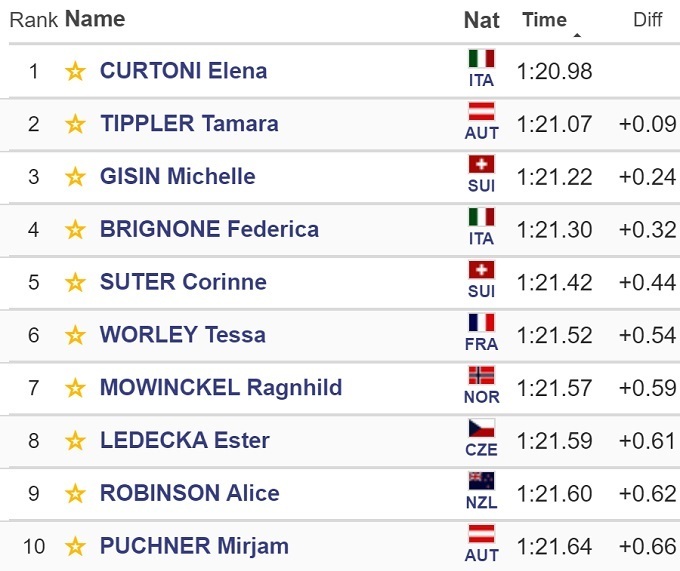Click the Italian flag for CURTONI Elena

click(x=481, y=59)
